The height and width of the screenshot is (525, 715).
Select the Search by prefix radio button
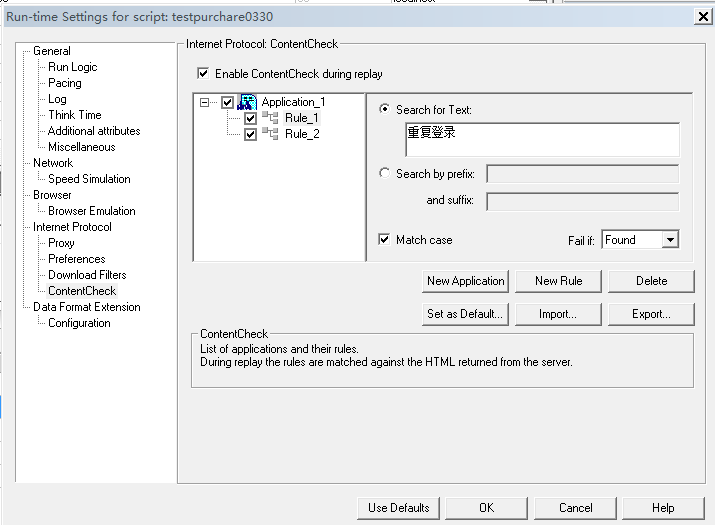point(384,173)
